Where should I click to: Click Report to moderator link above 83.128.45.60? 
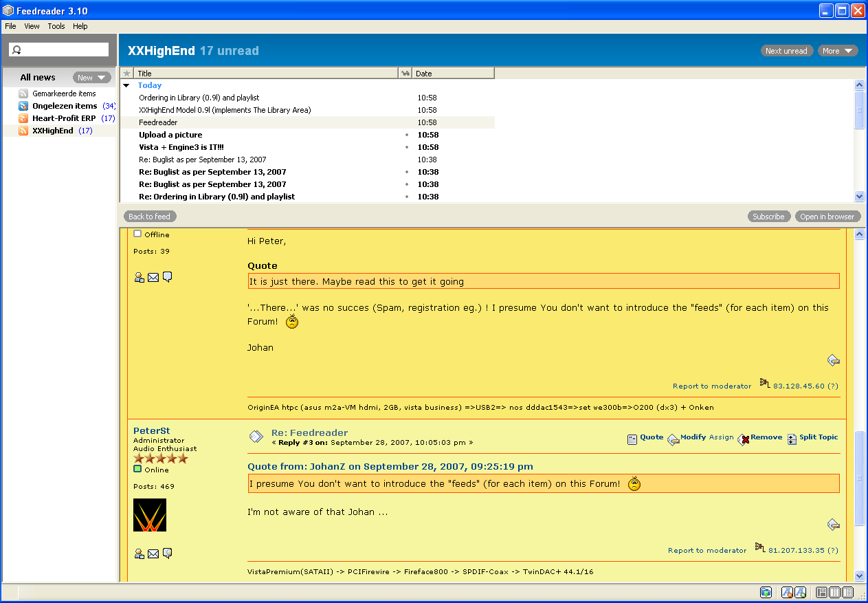(712, 386)
